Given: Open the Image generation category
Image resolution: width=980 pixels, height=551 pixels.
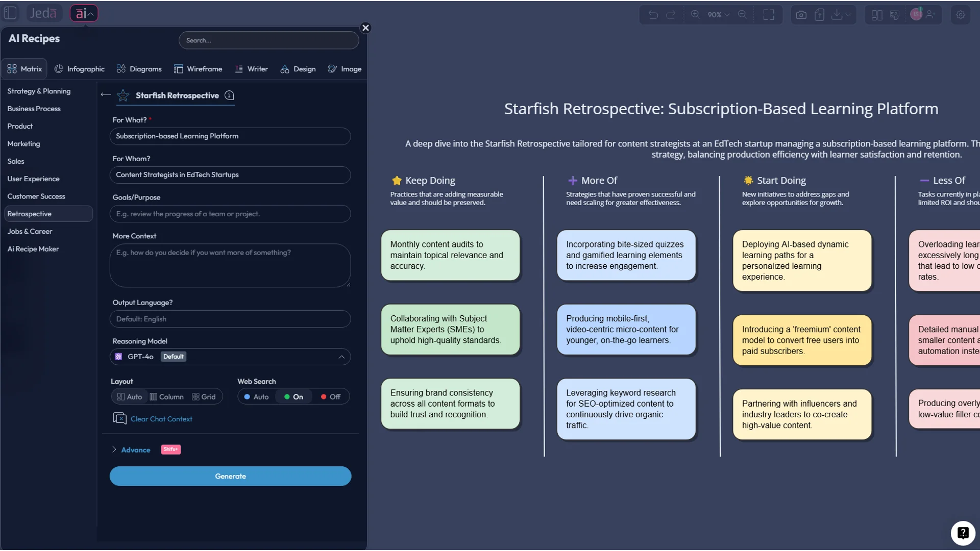Looking at the screenshot, I should click(x=345, y=68).
